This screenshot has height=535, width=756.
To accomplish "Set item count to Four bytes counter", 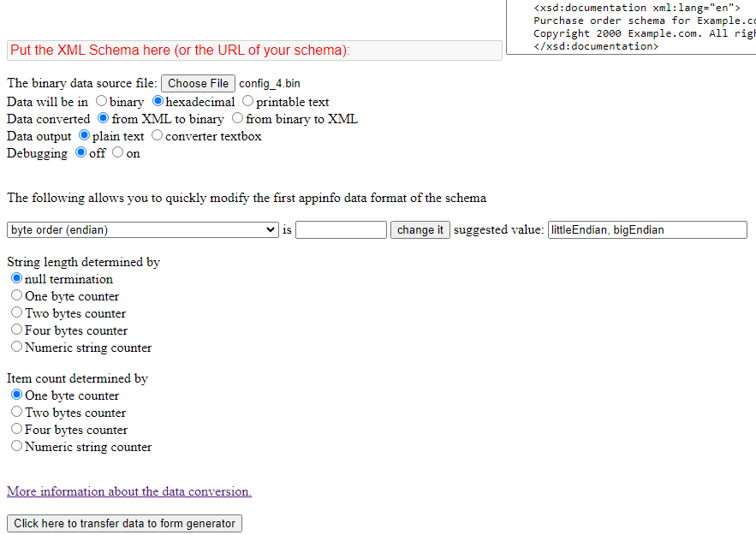I will (x=17, y=429).
